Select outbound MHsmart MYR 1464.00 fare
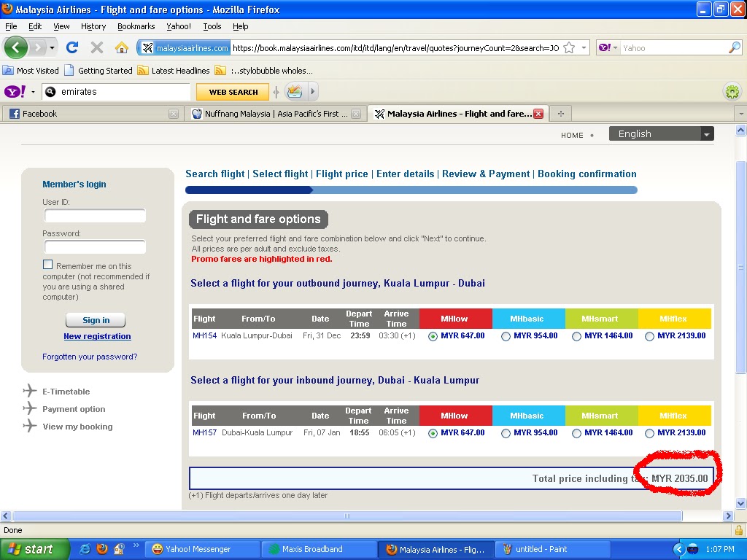 click(576, 336)
